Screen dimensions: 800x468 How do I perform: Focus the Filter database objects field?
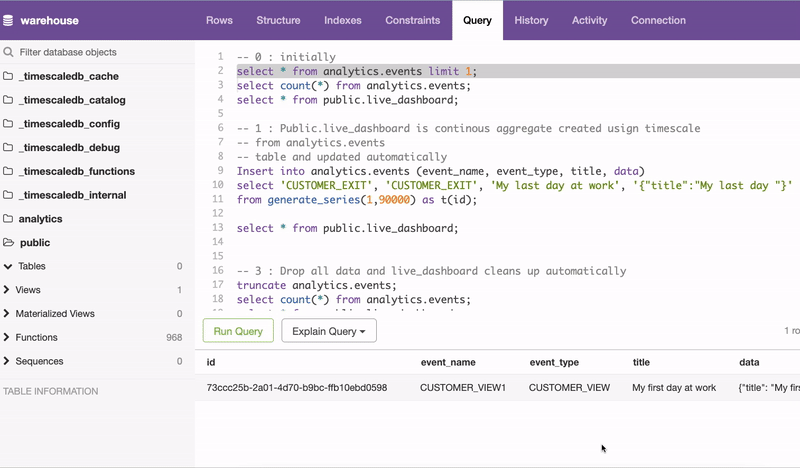97,52
